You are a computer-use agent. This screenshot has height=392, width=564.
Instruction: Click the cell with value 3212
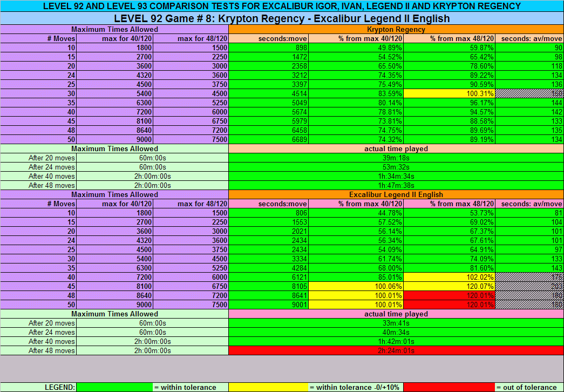268,75
